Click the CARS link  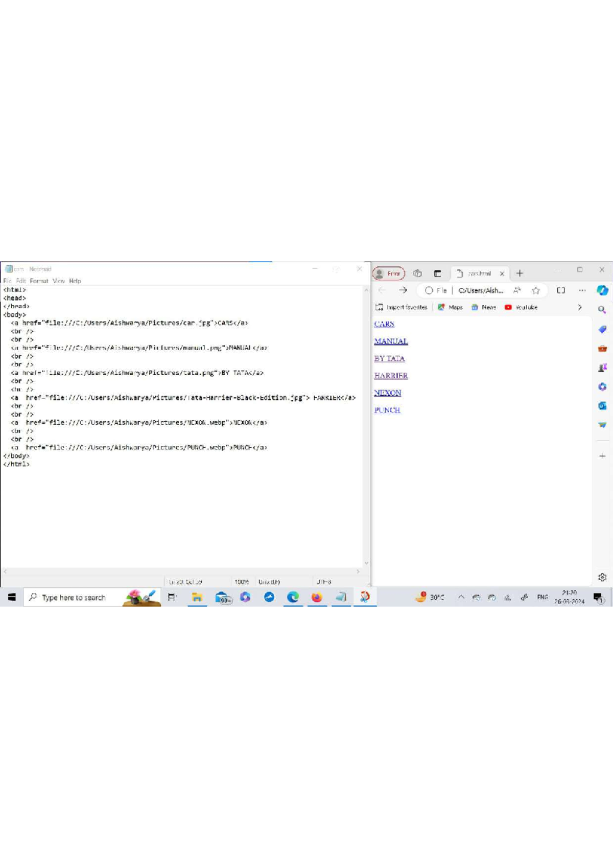tap(384, 324)
